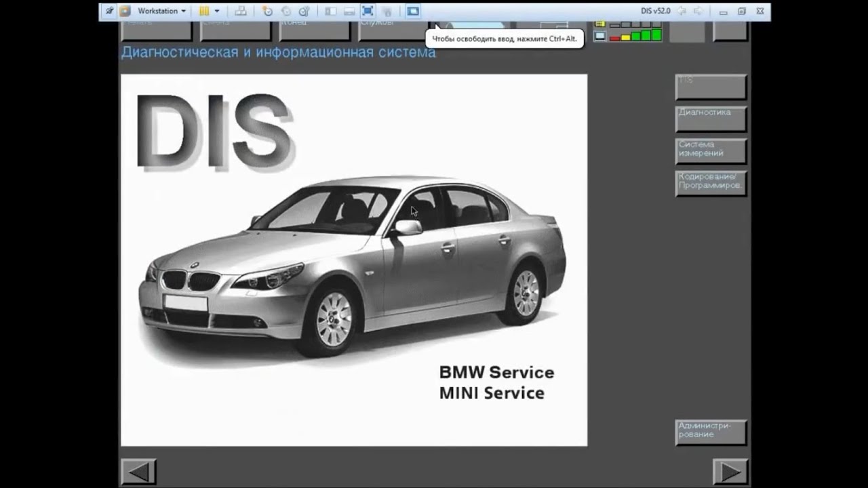Click the full screen mode icon
This screenshot has height=488, width=868.
[x=368, y=11]
